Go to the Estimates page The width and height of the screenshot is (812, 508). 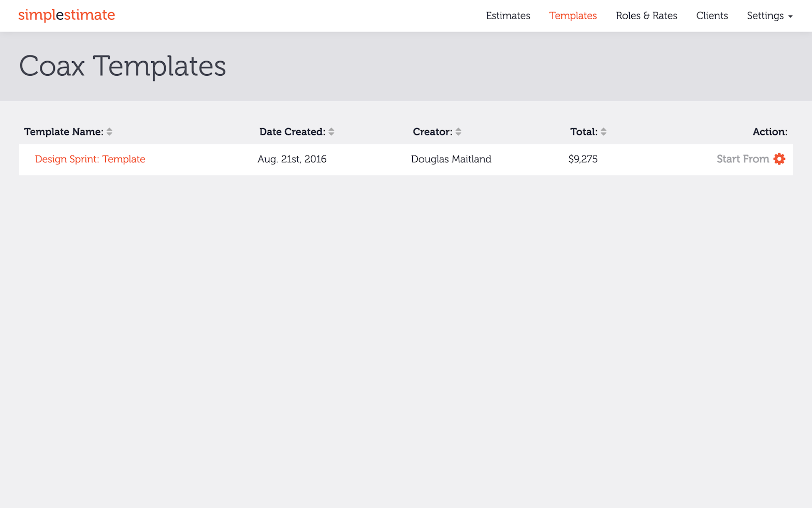[x=508, y=16]
